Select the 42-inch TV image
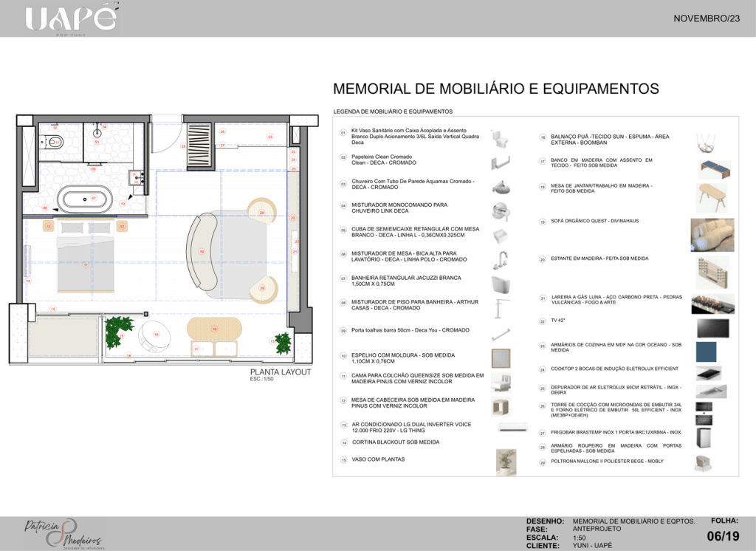 point(712,328)
